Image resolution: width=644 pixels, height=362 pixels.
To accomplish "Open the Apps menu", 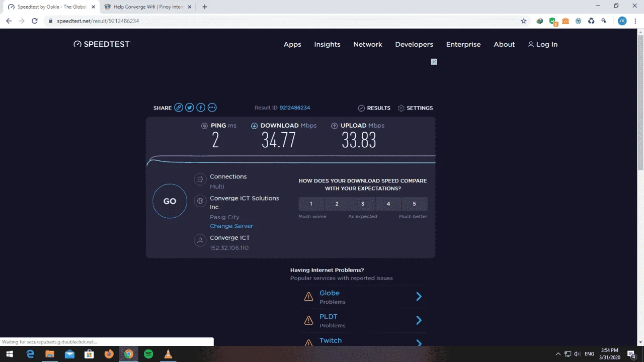I will tap(292, 44).
